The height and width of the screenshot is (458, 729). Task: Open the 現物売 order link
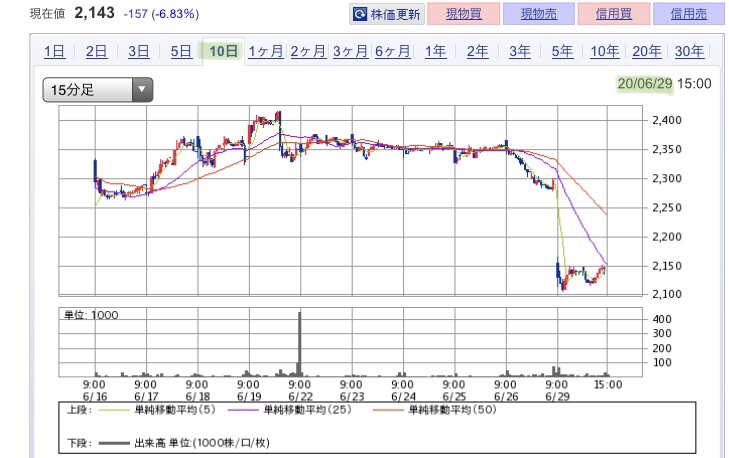click(538, 14)
